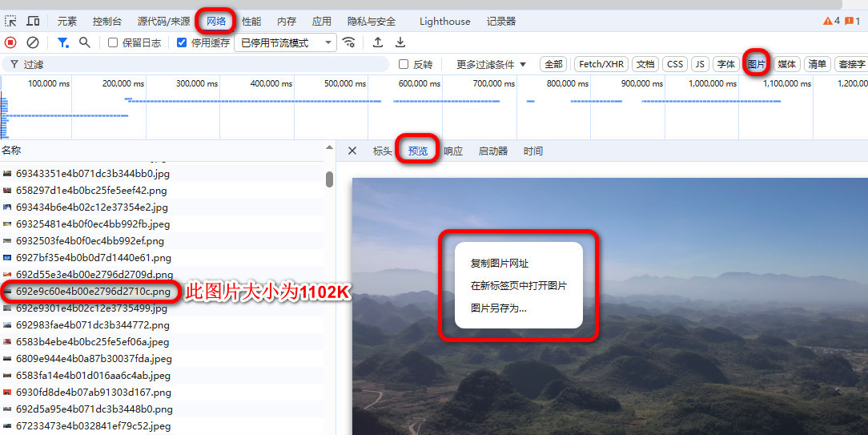Open network search with magnifier icon

pos(84,42)
